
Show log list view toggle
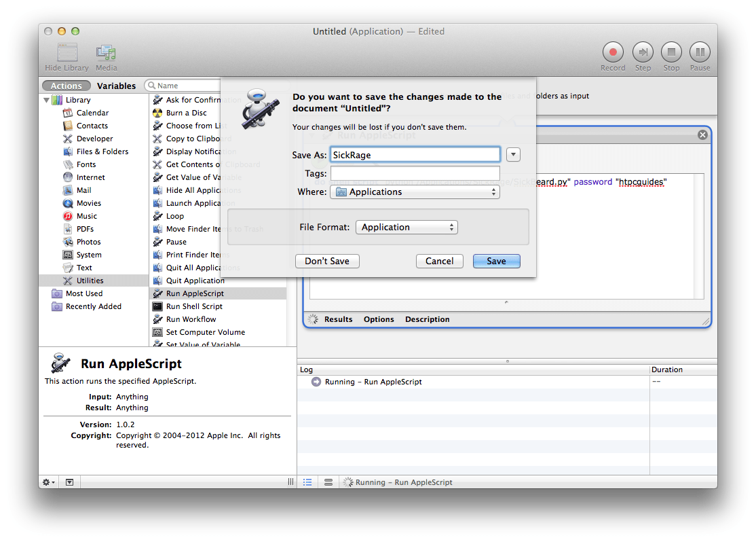tap(307, 482)
